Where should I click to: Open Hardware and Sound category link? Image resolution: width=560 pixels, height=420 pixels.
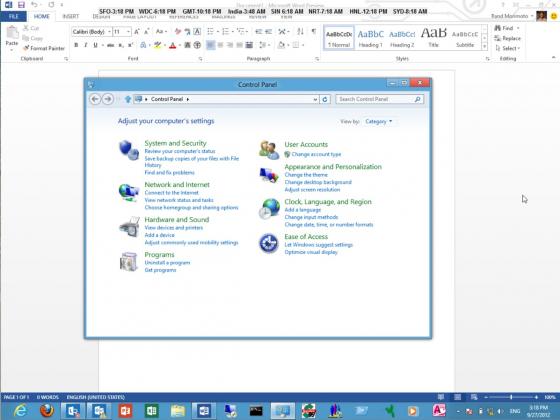177,220
